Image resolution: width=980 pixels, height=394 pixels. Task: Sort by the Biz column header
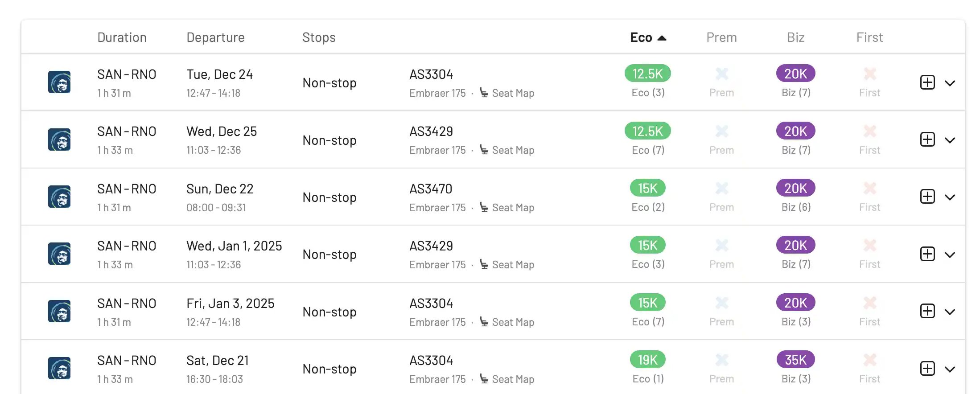pyautogui.click(x=795, y=37)
